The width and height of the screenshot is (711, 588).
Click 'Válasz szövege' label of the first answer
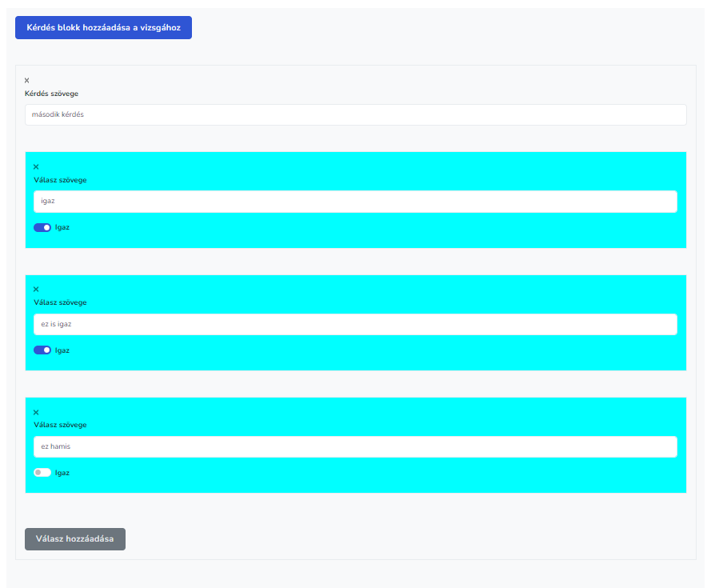click(60, 180)
